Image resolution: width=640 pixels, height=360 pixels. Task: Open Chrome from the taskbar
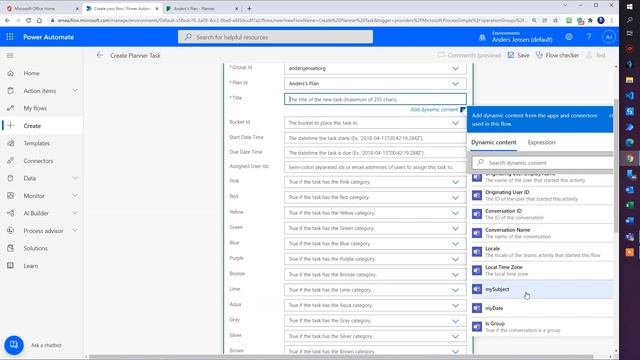pos(629,159)
